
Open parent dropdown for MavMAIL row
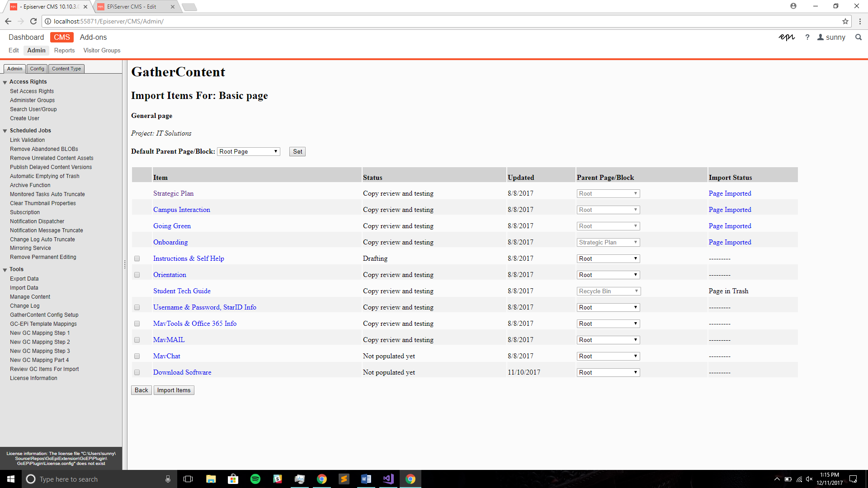[608, 340]
